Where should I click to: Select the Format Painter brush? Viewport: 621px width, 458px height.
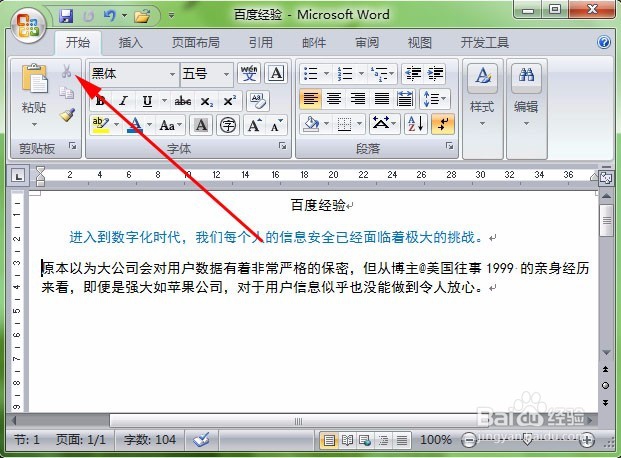[x=67, y=114]
